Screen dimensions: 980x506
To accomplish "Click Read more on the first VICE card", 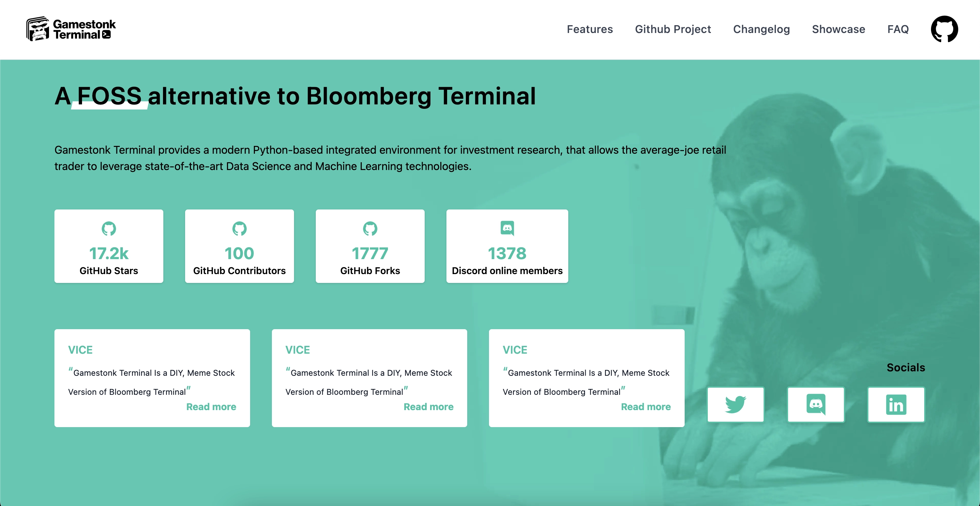I will [x=211, y=407].
